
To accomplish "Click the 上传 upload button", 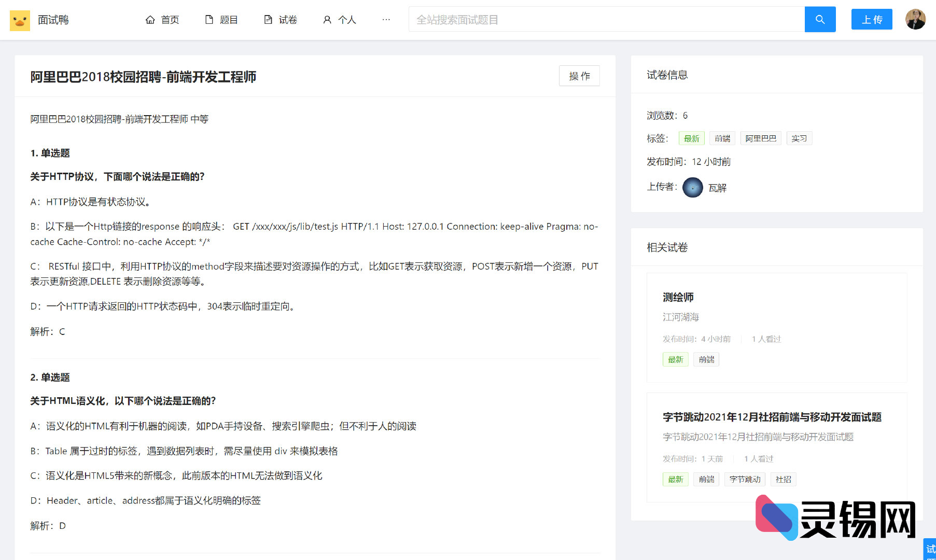I will 872,19.
